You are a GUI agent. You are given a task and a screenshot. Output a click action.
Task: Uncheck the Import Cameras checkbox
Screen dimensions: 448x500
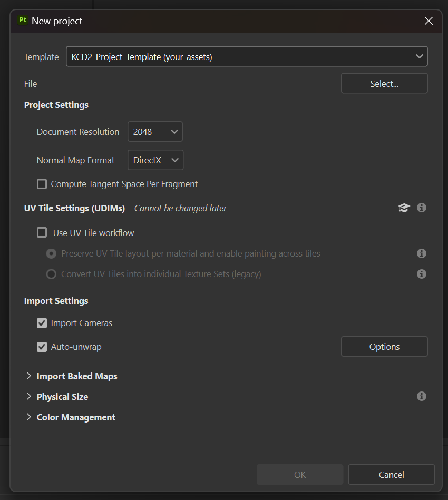coord(42,323)
